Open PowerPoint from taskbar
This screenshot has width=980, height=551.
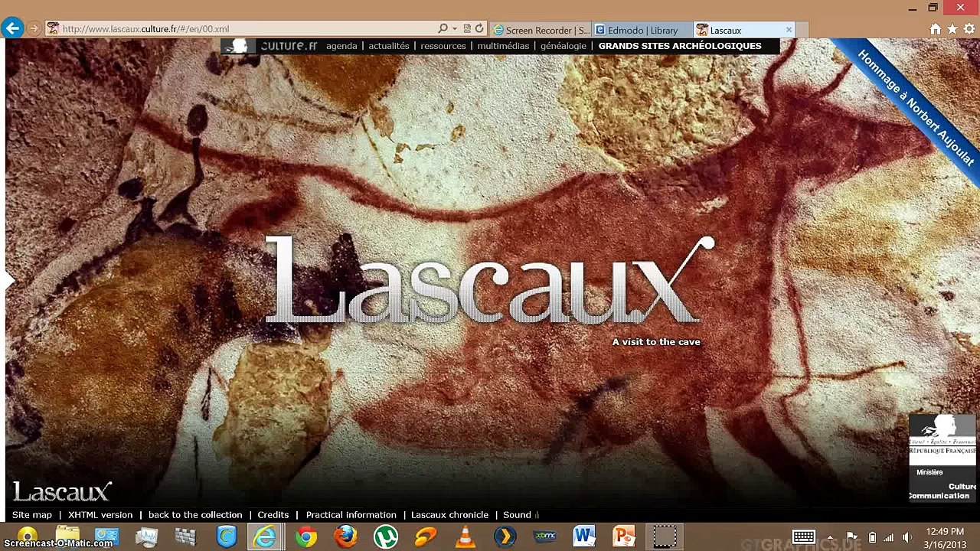624,537
